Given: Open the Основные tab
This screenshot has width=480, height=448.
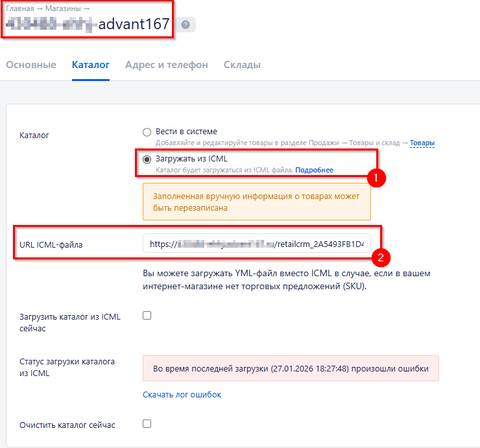Looking at the screenshot, I should coord(30,65).
